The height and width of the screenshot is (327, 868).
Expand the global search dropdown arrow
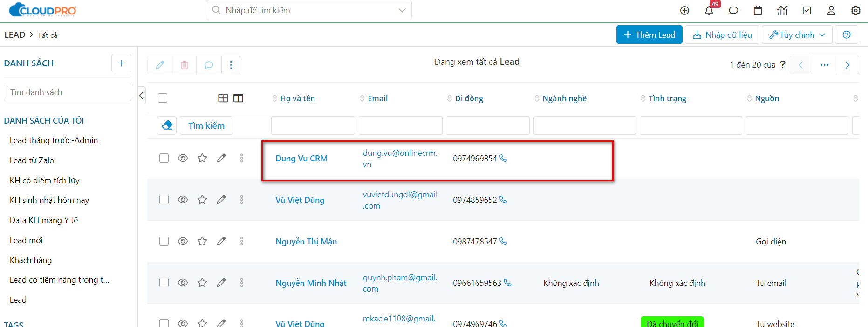pos(402,10)
